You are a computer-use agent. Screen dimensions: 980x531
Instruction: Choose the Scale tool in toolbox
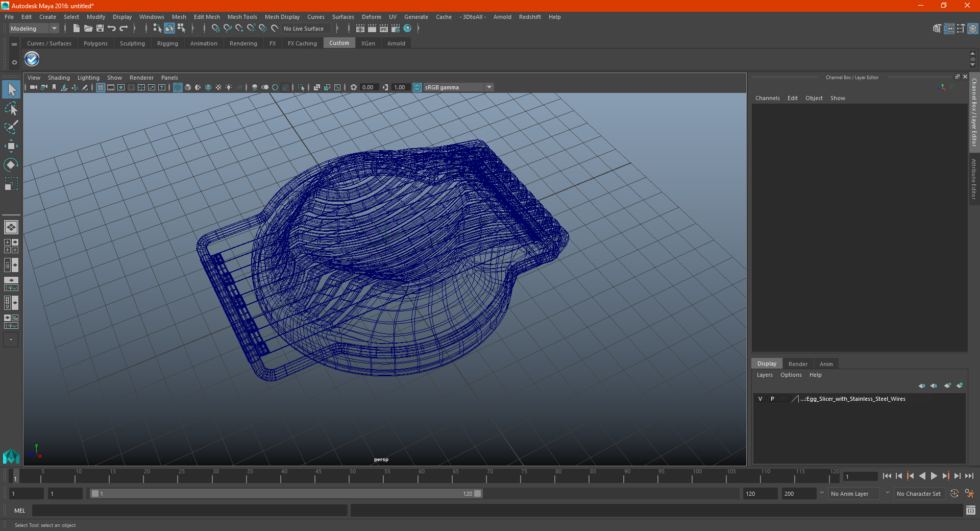tap(11, 184)
